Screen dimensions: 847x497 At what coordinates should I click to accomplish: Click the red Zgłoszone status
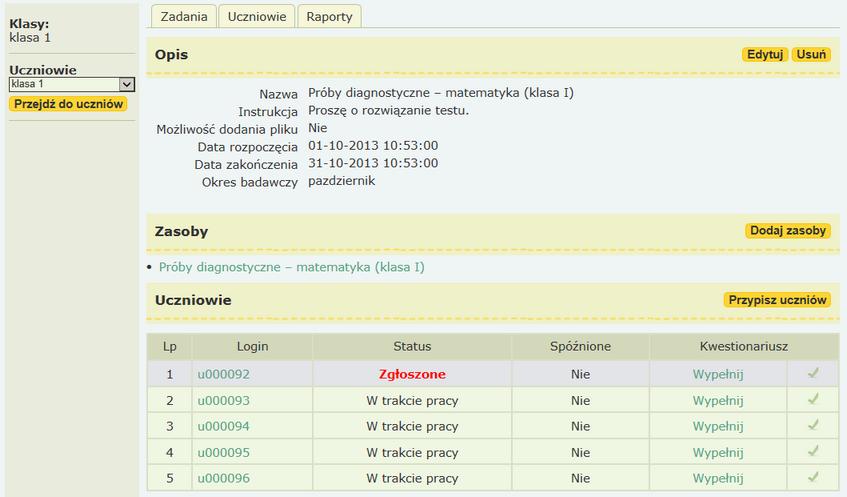[x=412, y=374]
